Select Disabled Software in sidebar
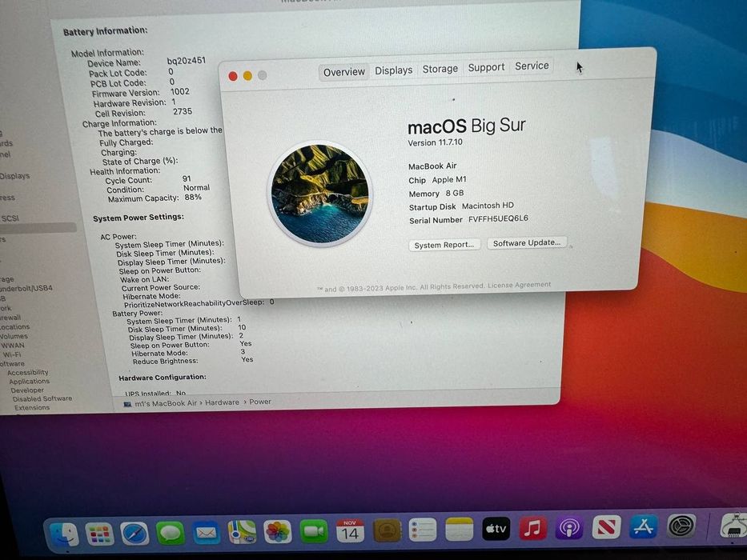 coord(42,399)
